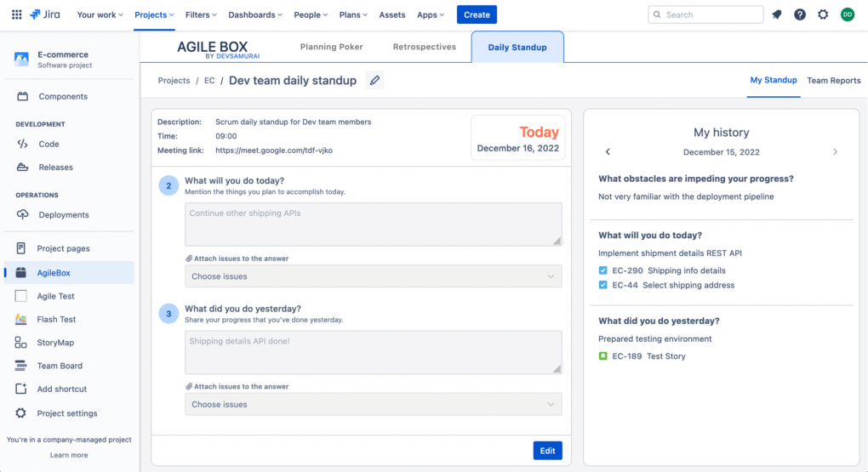The image size is (868, 472).
Task: Click the Jira logo
Action: pyautogui.click(x=45, y=14)
